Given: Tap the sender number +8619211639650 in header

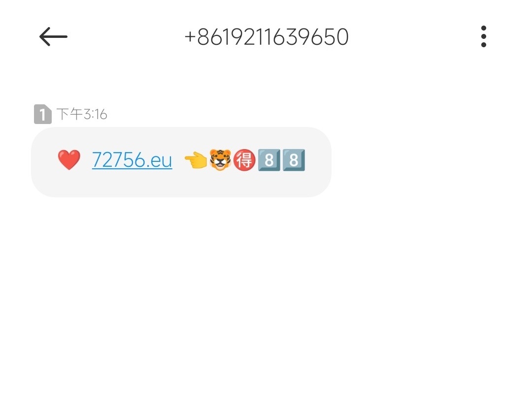Looking at the screenshot, I should coord(266,36).
